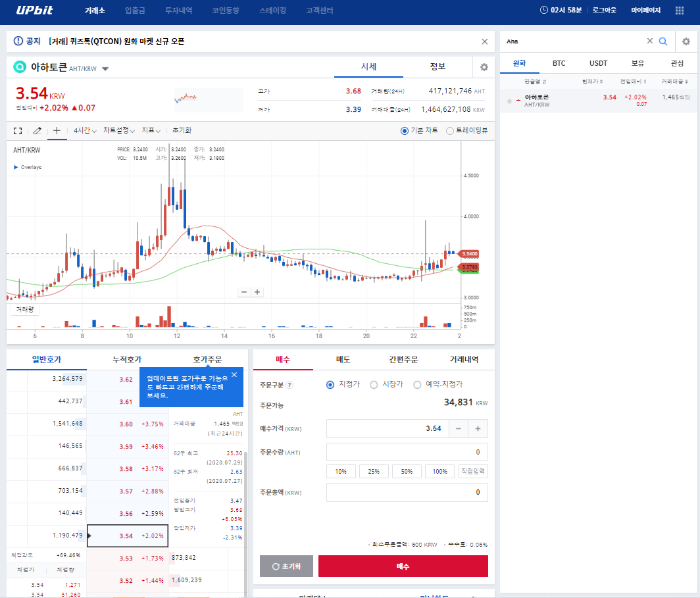The width and height of the screenshot is (700, 598).
Task: Increase buy price with plus stepper
Action: click(478, 428)
